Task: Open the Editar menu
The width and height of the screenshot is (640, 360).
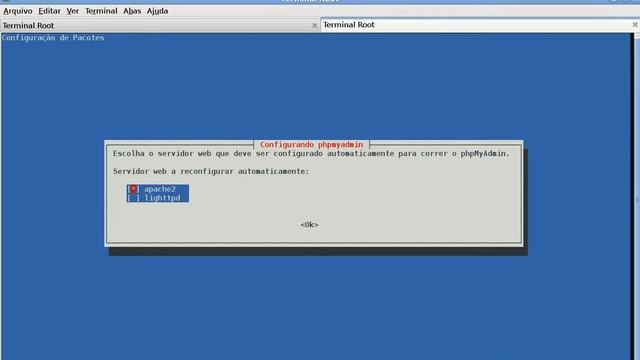Action: pyautogui.click(x=49, y=11)
